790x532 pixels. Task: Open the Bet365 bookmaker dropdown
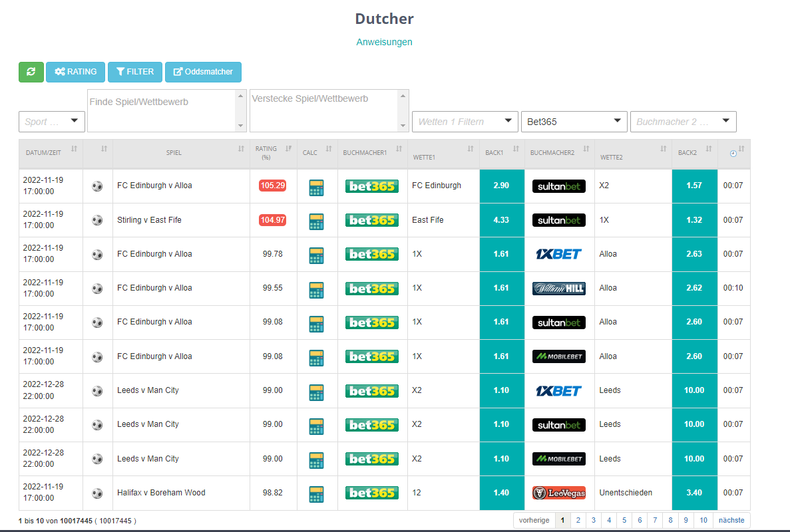pyautogui.click(x=574, y=122)
